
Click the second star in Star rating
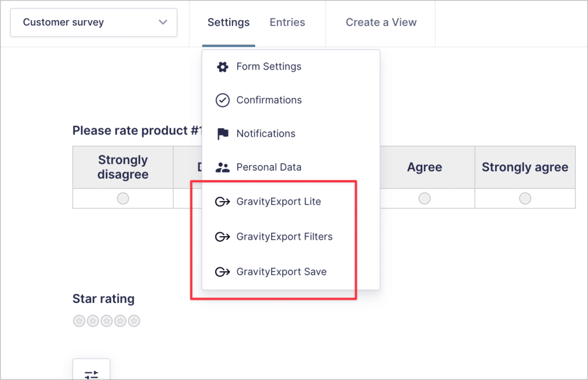[93, 321]
